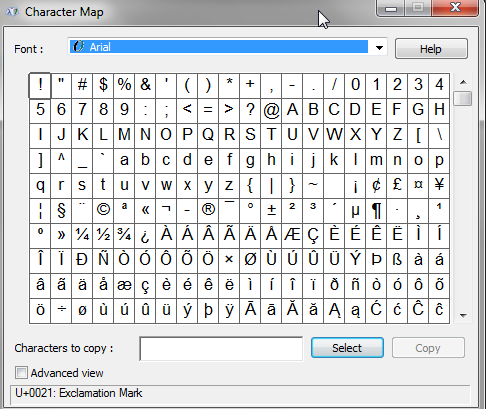Click the Æ ligature character cell
This screenshot has height=409, width=486.
[292, 236]
